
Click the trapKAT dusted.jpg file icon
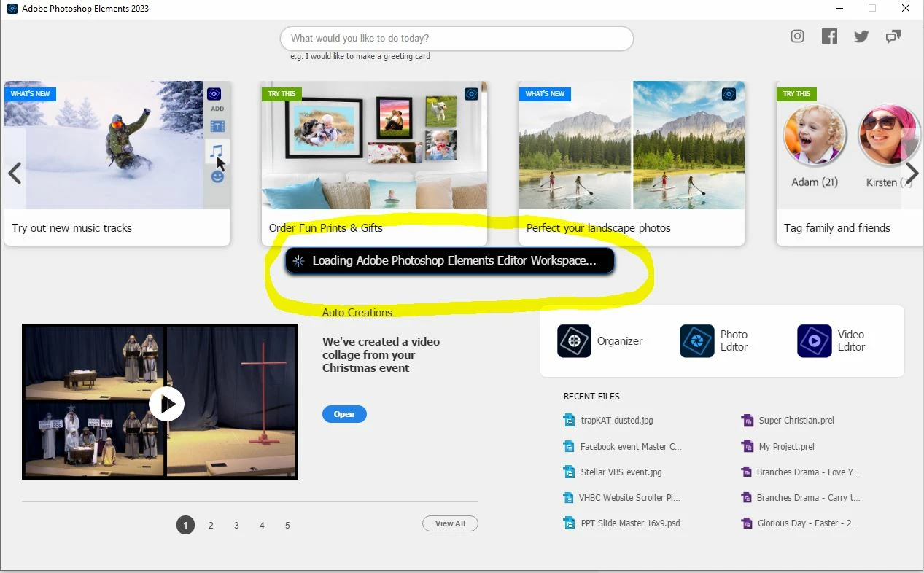tap(569, 420)
